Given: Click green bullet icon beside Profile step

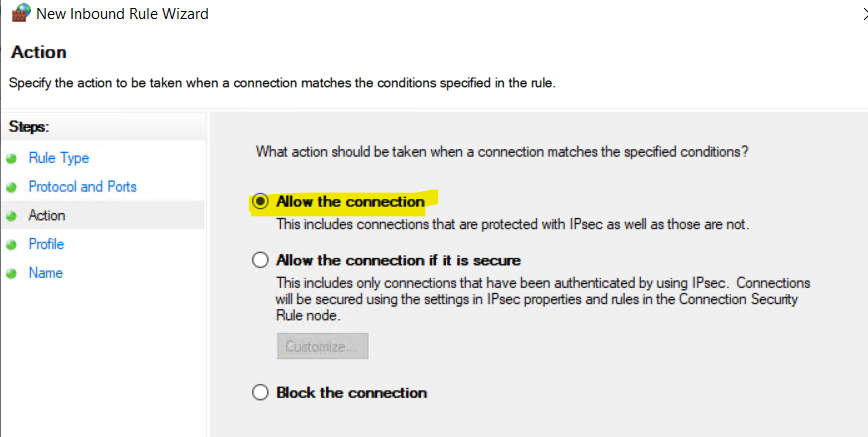Looking at the screenshot, I should (11, 245).
